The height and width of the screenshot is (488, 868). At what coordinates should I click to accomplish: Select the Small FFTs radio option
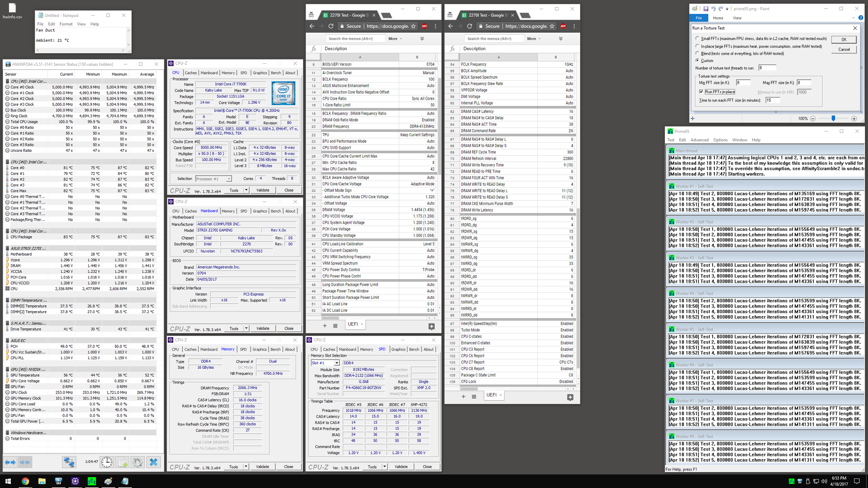click(697, 39)
